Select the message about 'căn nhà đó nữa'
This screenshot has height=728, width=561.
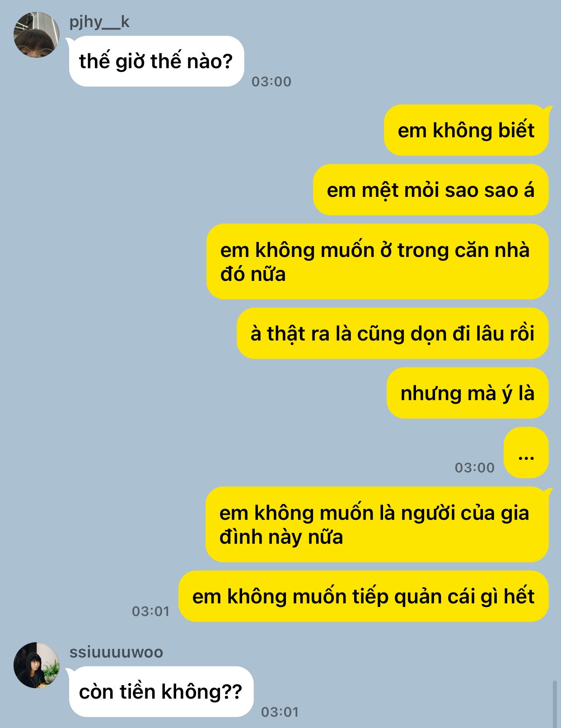(378, 261)
